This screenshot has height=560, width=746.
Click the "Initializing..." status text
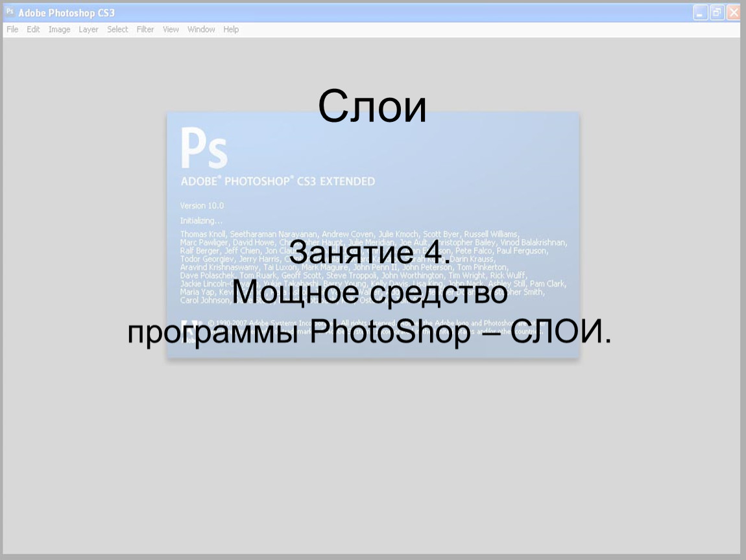(x=201, y=220)
